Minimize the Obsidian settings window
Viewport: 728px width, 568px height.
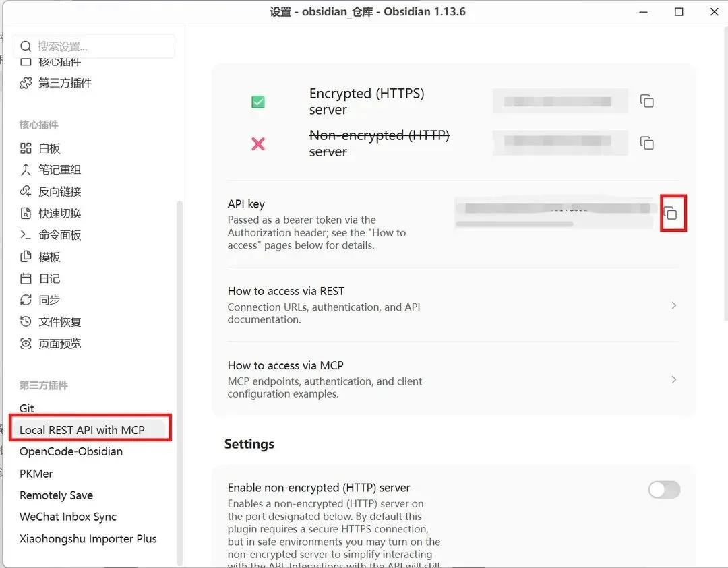644,12
